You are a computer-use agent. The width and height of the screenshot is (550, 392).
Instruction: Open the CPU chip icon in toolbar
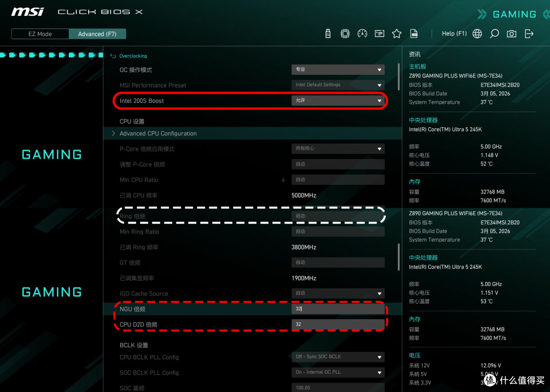[x=345, y=34]
